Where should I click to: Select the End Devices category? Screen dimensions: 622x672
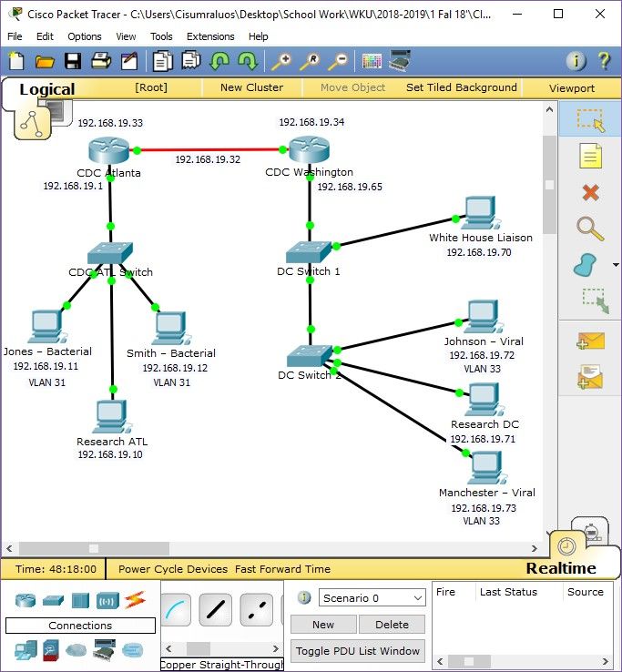coord(25,650)
